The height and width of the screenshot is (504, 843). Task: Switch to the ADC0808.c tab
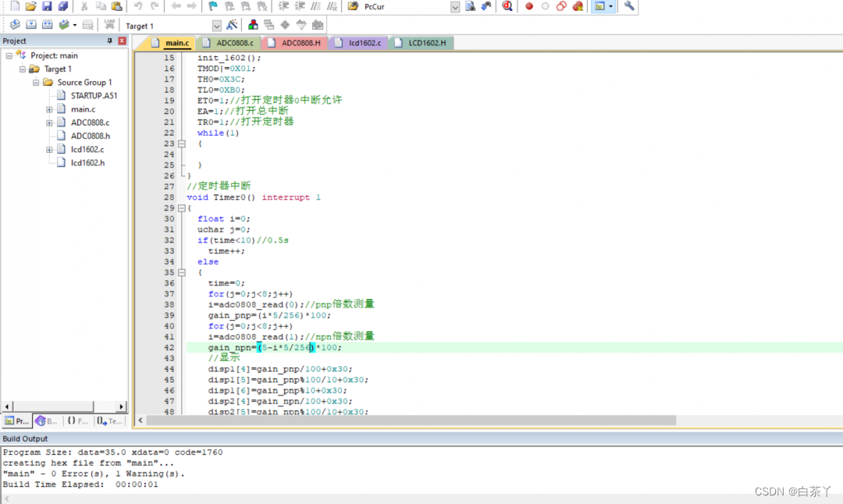234,43
